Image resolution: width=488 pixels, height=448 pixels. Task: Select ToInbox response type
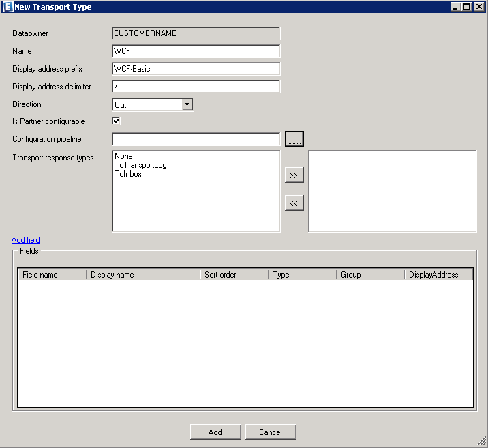pos(128,174)
